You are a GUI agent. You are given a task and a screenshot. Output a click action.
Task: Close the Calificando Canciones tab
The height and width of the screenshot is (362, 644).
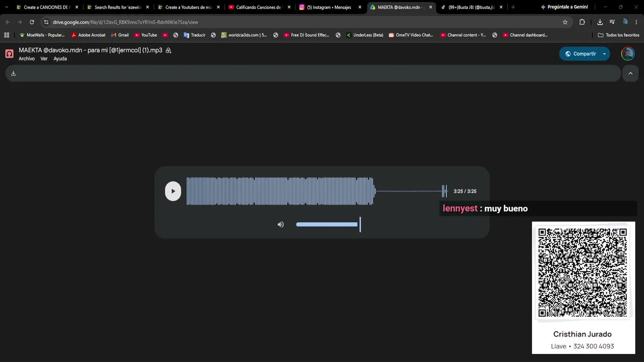[289, 7]
